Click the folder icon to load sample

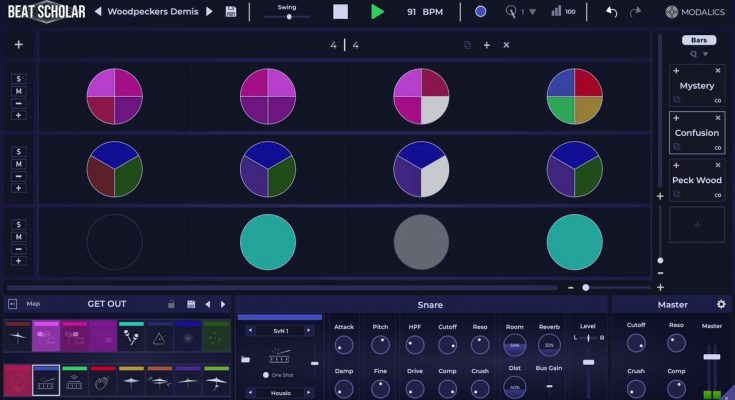[x=246, y=358]
